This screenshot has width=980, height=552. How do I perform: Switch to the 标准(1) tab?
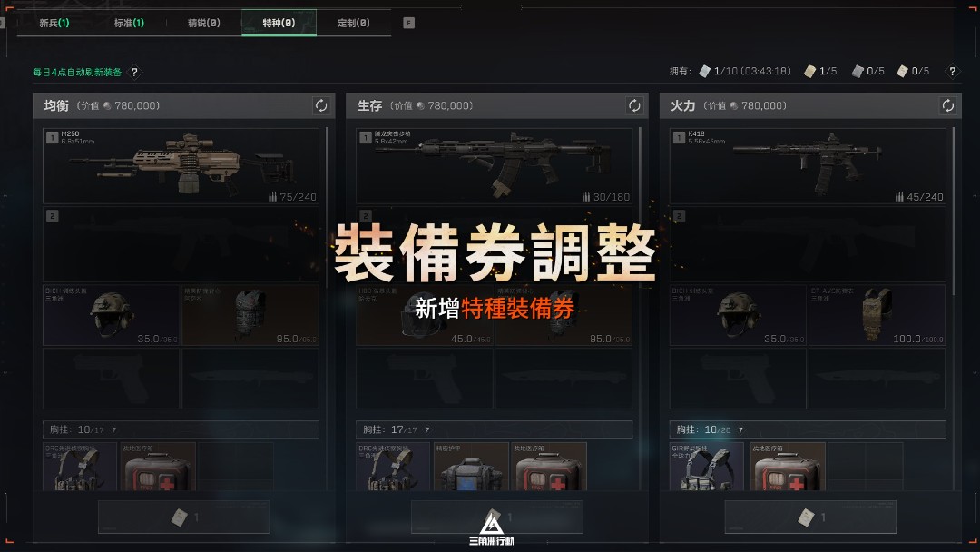129,23
